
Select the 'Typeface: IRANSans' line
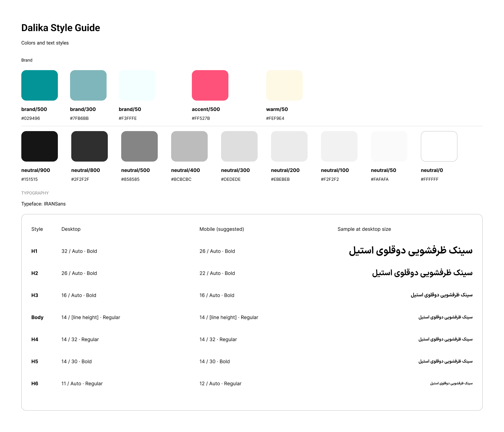(44, 204)
